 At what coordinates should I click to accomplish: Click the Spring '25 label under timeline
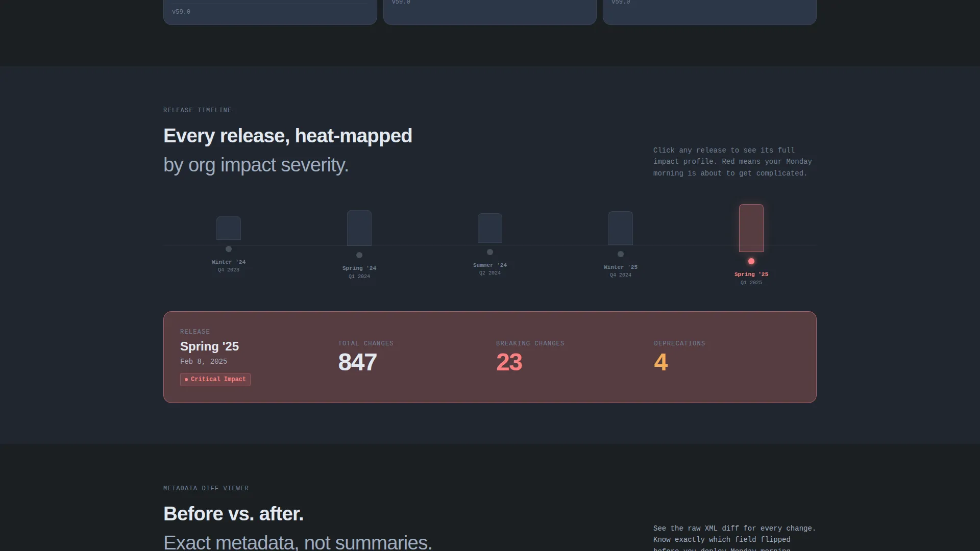pos(751,274)
